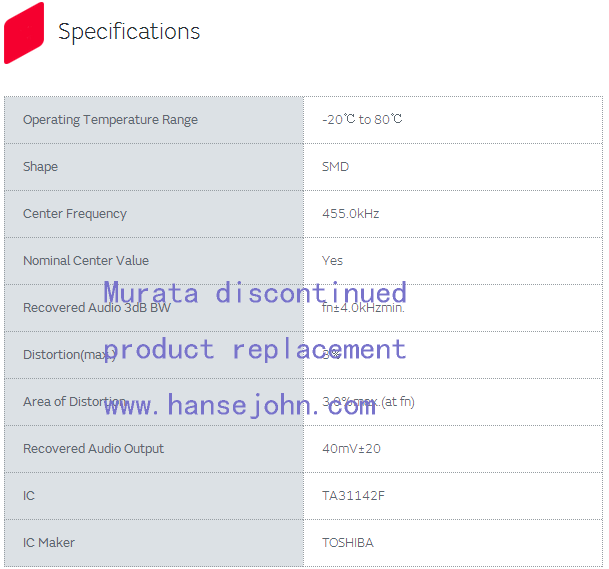609x569 pixels.
Task: Click the TA31142F IC value
Action: (353, 496)
